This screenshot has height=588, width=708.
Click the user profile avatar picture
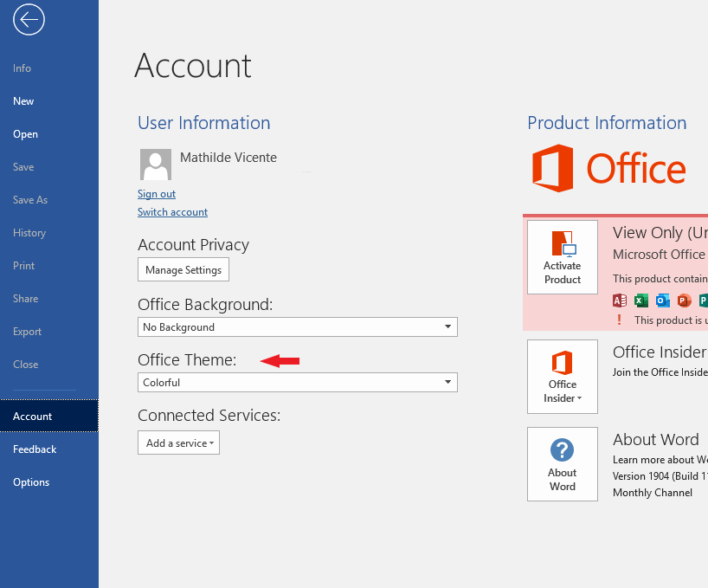tap(155, 164)
